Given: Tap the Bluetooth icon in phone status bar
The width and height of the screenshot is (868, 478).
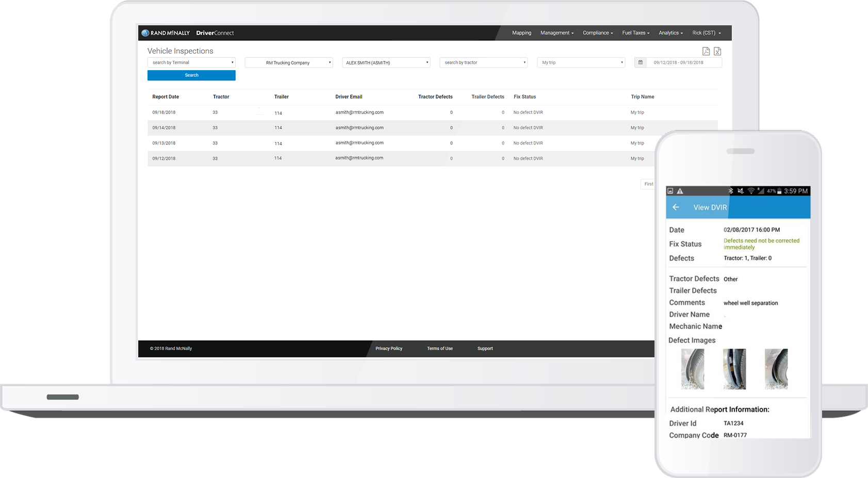Looking at the screenshot, I should click(x=730, y=191).
